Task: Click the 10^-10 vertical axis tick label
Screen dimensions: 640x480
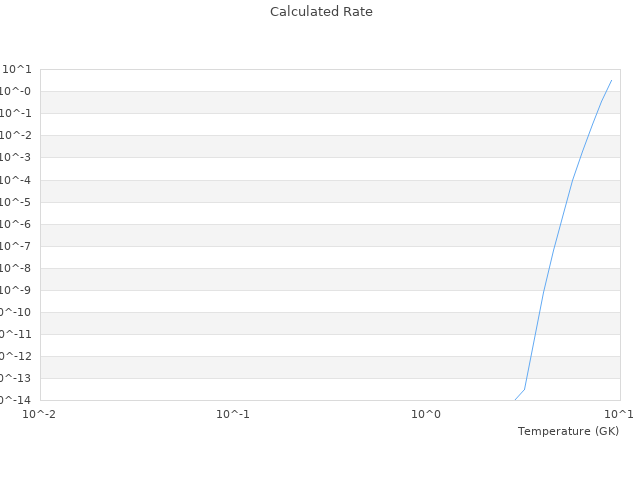Action: point(15,312)
